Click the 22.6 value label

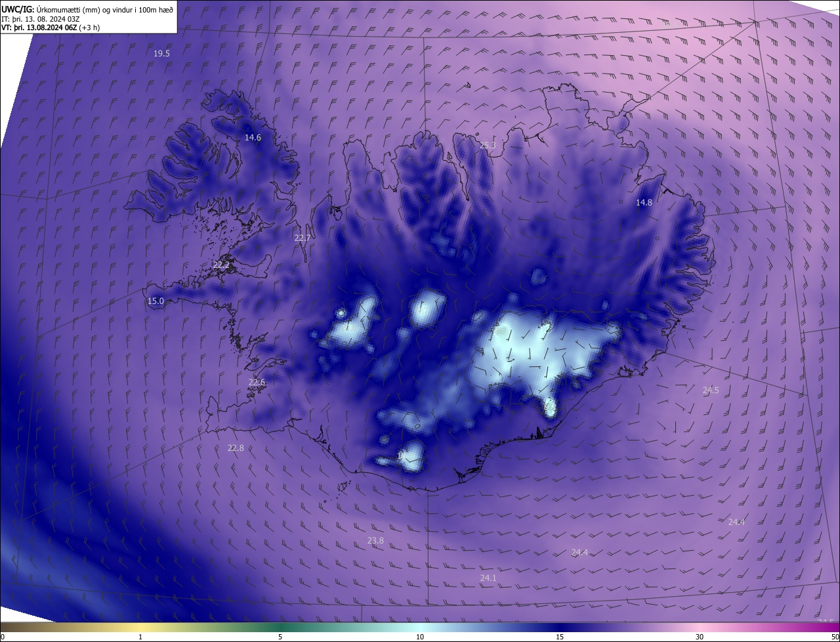tap(257, 383)
